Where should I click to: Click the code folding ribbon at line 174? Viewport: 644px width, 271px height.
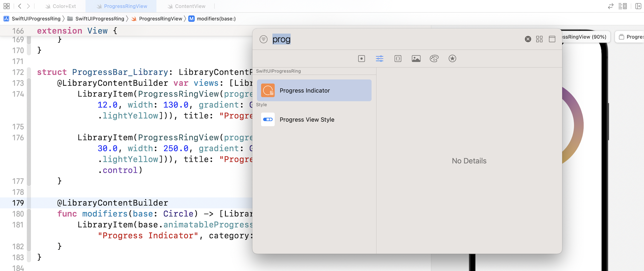point(29,94)
